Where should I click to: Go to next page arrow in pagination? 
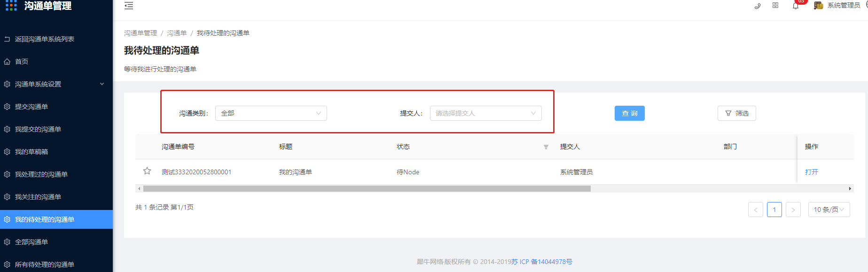pos(793,210)
